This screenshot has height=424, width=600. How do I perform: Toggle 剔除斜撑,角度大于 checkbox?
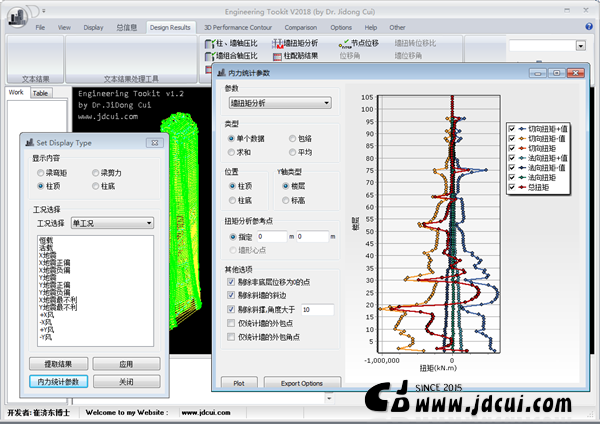[x=231, y=309]
